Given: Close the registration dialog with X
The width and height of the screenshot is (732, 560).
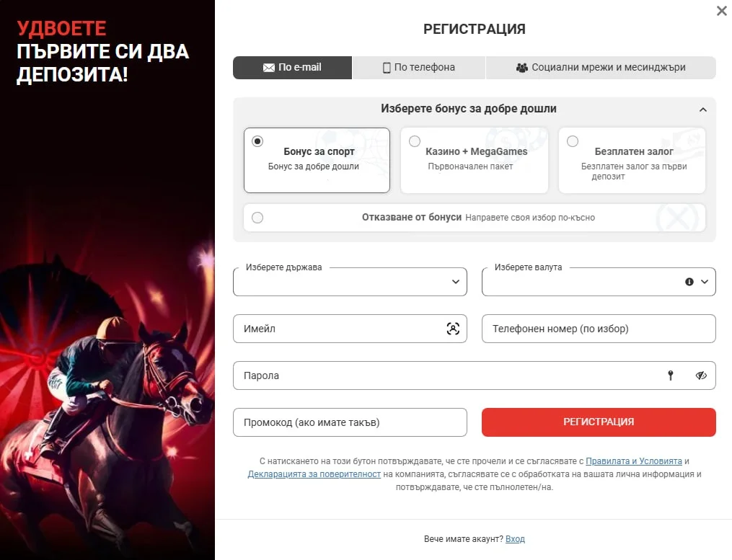Looking at the screenshot, I should pyautogui.click(x=722, y=11).
